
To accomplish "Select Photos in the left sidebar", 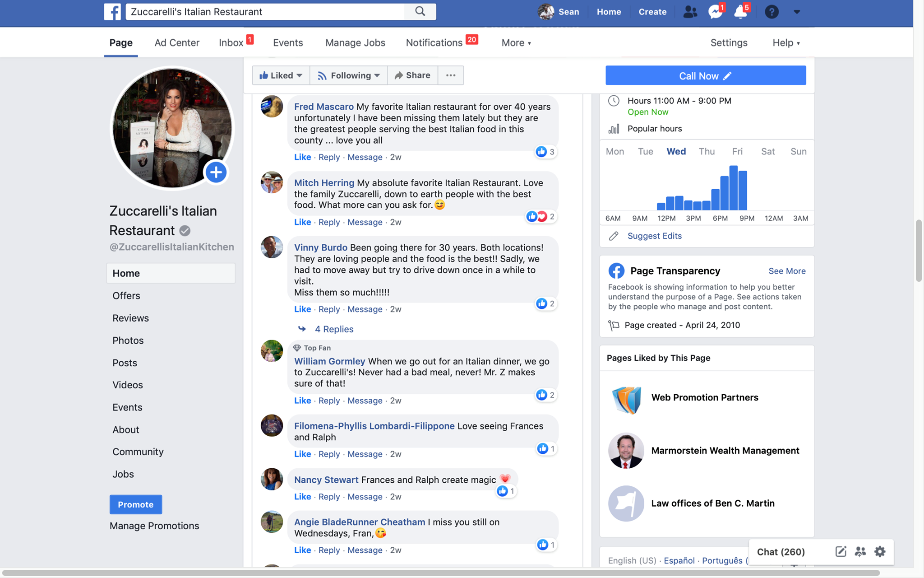I will (x=128, y=340).
